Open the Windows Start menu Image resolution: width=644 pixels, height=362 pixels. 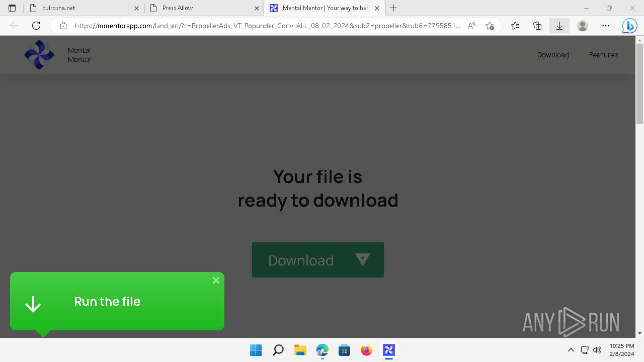tap(256, 350)
